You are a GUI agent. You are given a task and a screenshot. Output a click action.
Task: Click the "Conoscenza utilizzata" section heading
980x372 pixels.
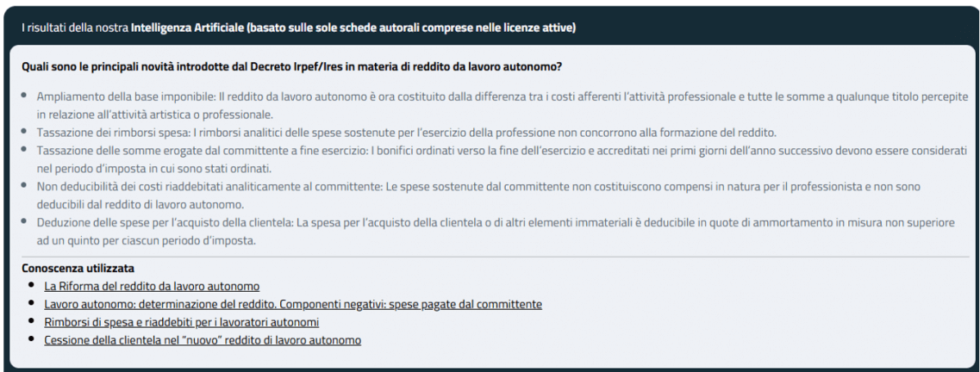78,268
